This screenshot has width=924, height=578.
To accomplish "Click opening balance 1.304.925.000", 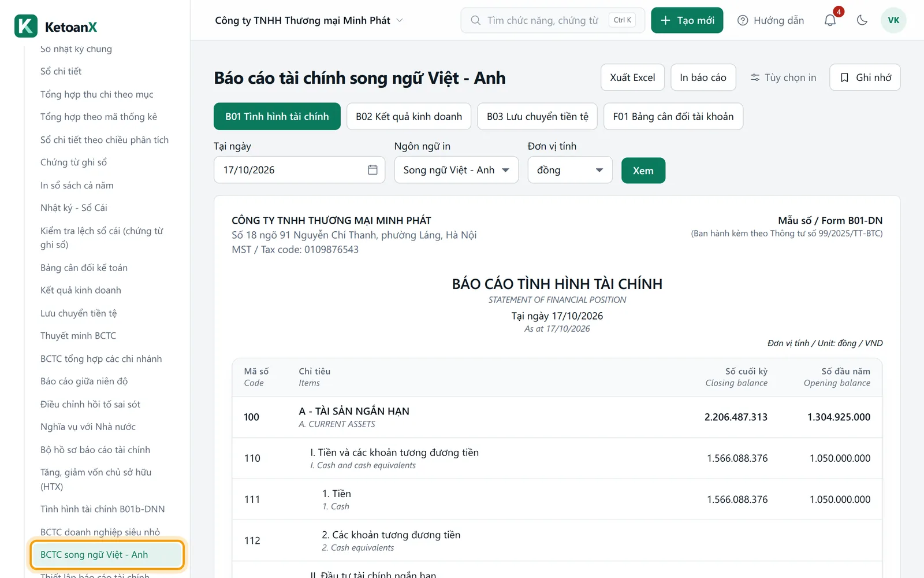I will 839,417.
